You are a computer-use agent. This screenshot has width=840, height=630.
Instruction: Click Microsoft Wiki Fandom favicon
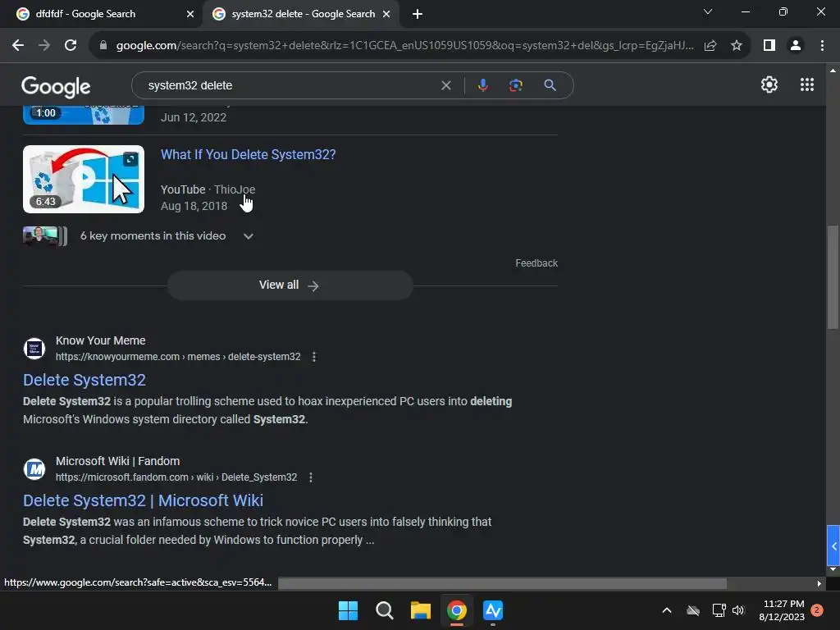(x=34, y=469)
